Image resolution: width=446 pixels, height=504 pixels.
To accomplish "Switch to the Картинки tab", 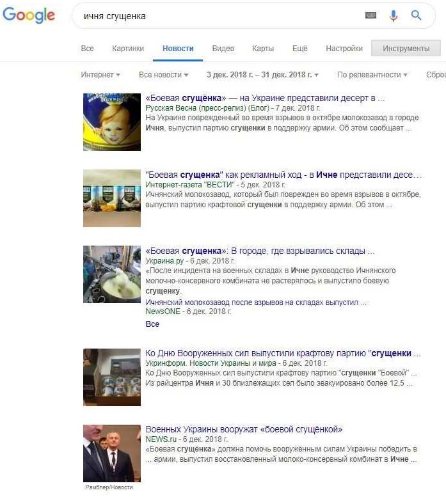I will pyautogui.click(x=128, y=49).
